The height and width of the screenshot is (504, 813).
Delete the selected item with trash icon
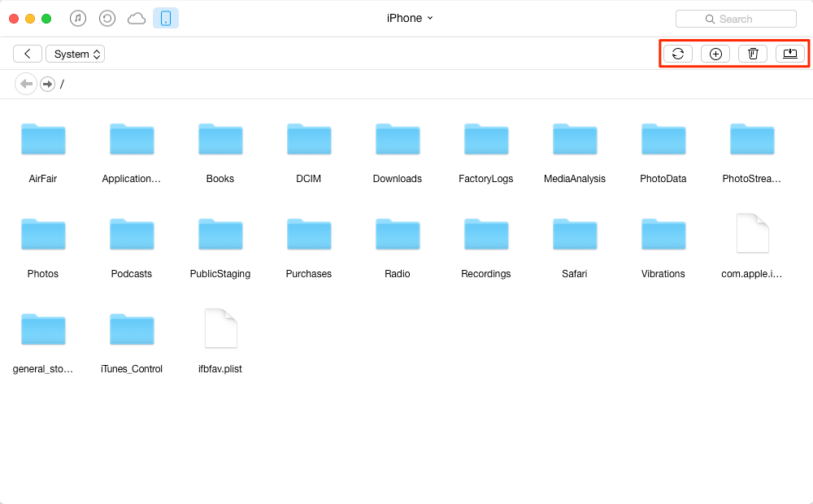(753, 54)
